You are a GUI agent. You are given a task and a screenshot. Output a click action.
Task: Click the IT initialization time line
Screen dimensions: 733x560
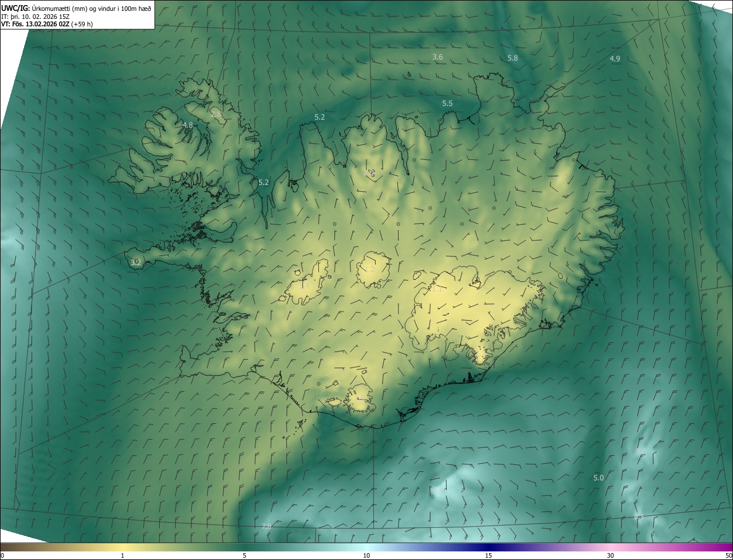(36, 16)
